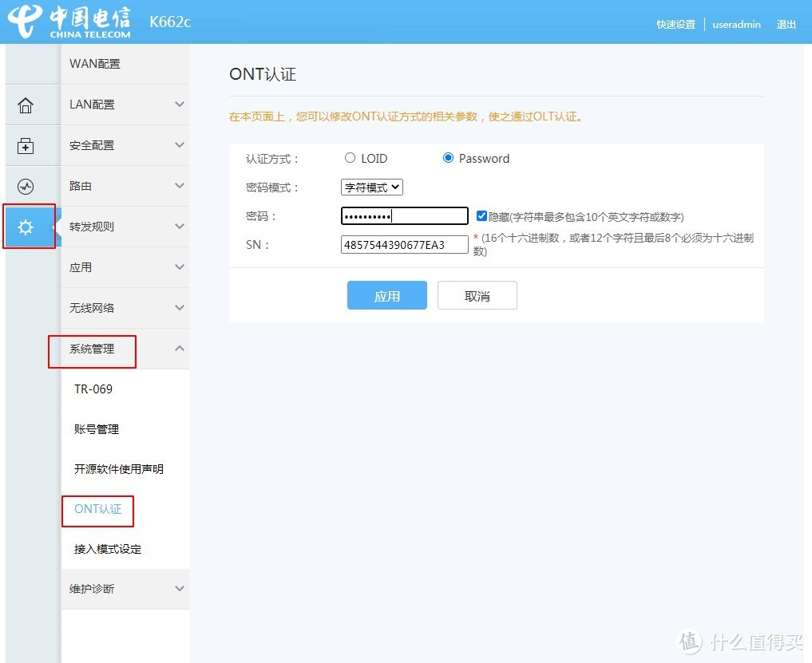Click the 应用 button to apply settings
The height and width of the screenshot is (663, 812).
(386, 294)
